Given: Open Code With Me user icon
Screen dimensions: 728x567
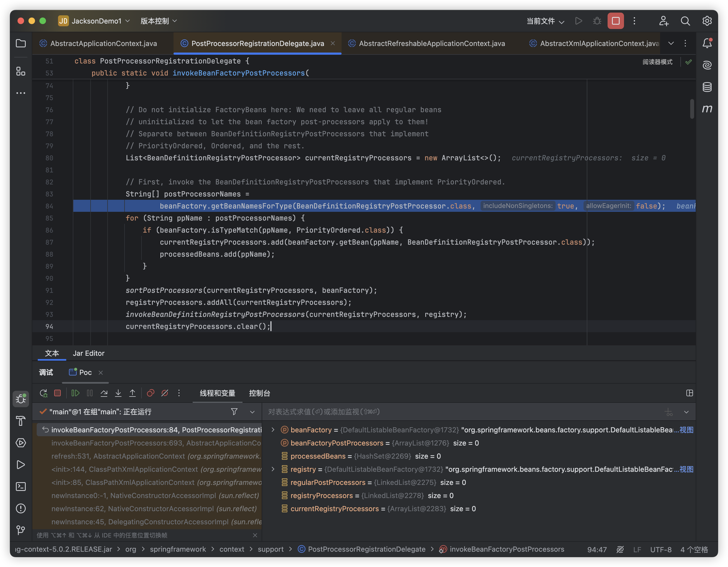Looking at the screenshot, I should [x=664, y=21].
